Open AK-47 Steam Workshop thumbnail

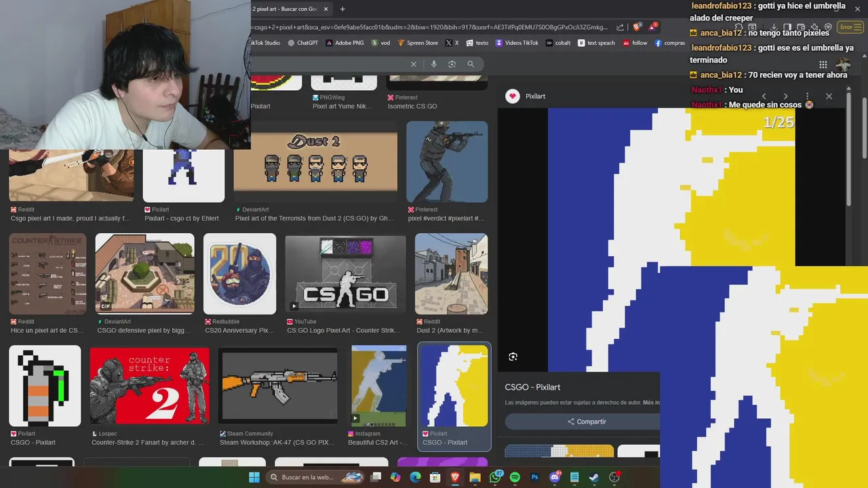point(279,385)
